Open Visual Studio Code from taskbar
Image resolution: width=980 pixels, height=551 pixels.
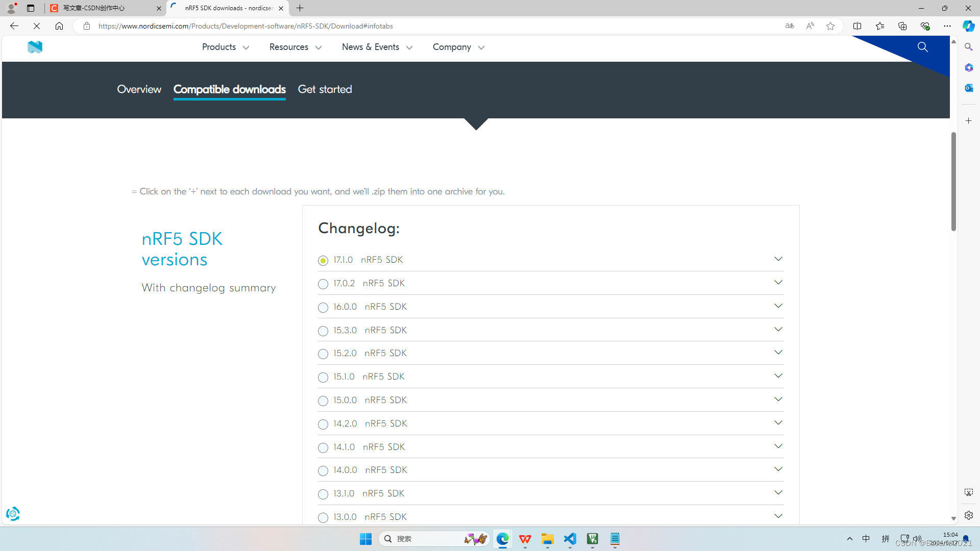coord(570,539)
